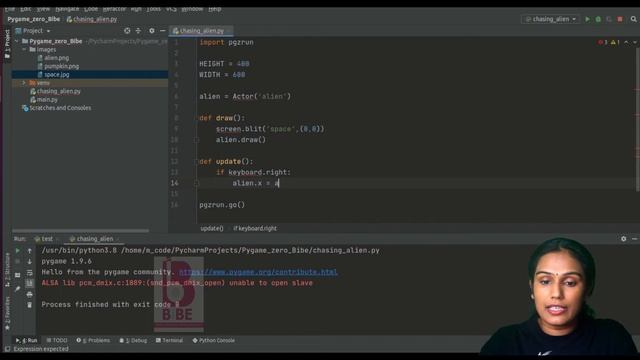Collapse the images folder

[24, 49]
